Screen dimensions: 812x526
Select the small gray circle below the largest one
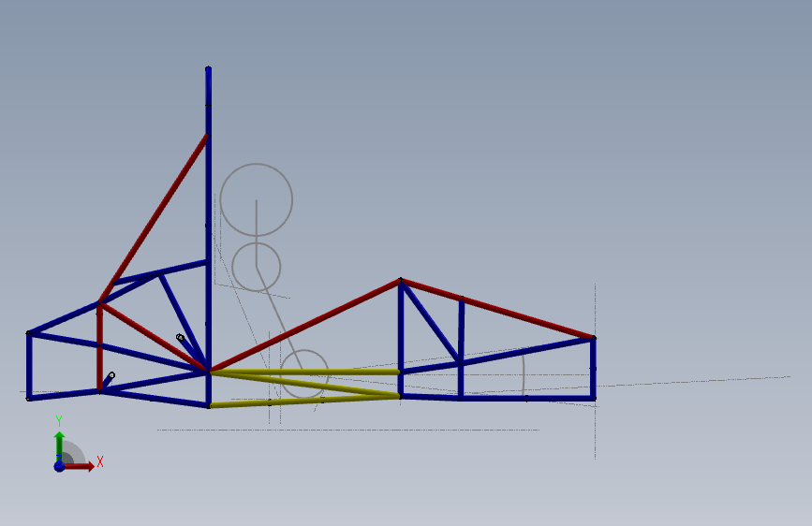pos(257,267)
